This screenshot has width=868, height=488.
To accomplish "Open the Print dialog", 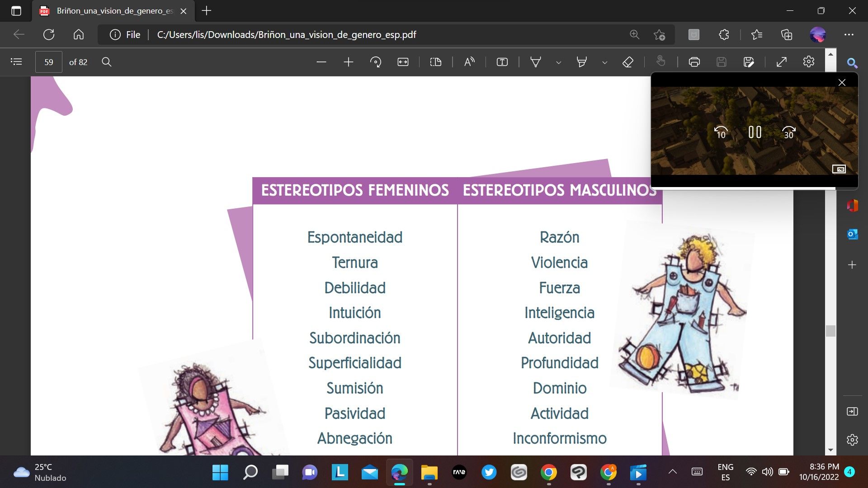I will [x=693, y=62].
